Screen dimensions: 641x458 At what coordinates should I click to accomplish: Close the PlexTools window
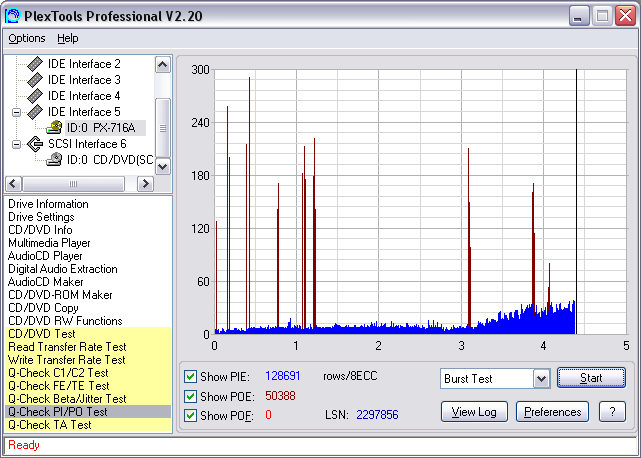pyautogui.click(x=625, y=16)
